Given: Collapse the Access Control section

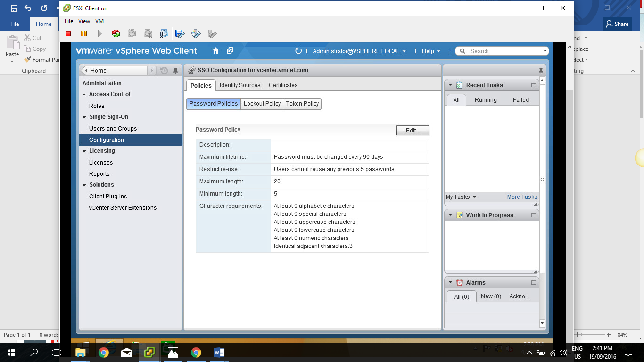Looking at the screenshot, I should (x=84, y=94).
